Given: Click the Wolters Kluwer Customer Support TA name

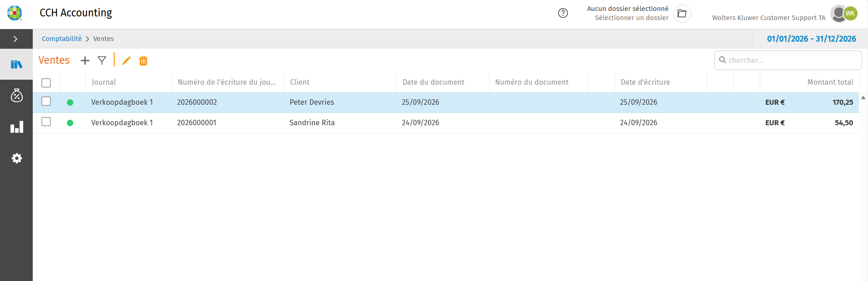Looking at the screenshot, I should [768, 18].
